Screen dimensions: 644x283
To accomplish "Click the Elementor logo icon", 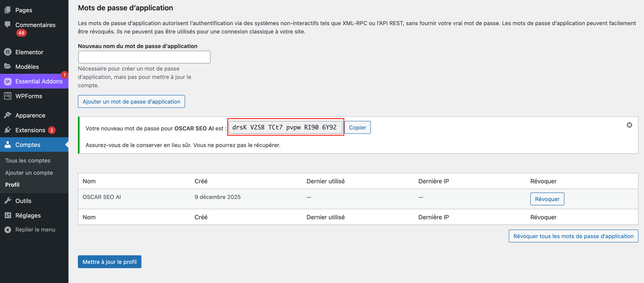I will [8, 52].
